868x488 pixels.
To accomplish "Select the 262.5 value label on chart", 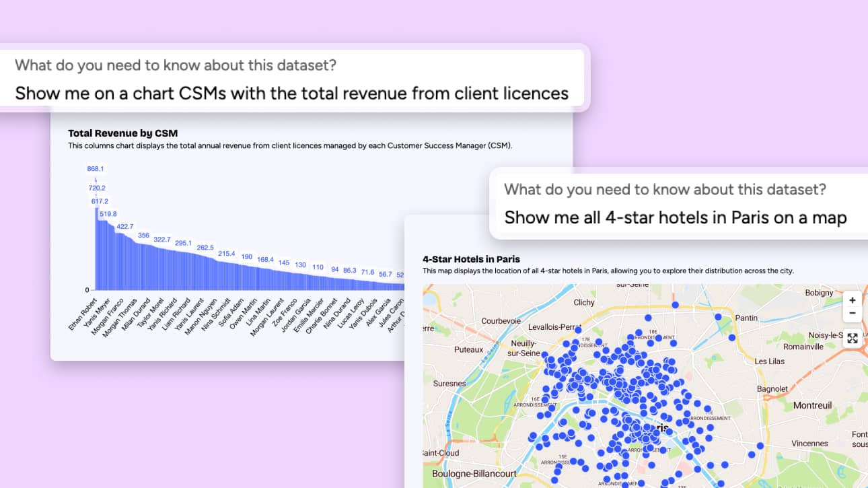I will 205,248.
